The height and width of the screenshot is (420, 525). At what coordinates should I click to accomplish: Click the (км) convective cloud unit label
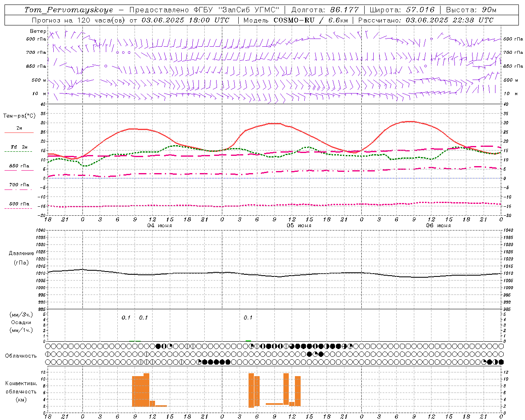click(21, 399)
